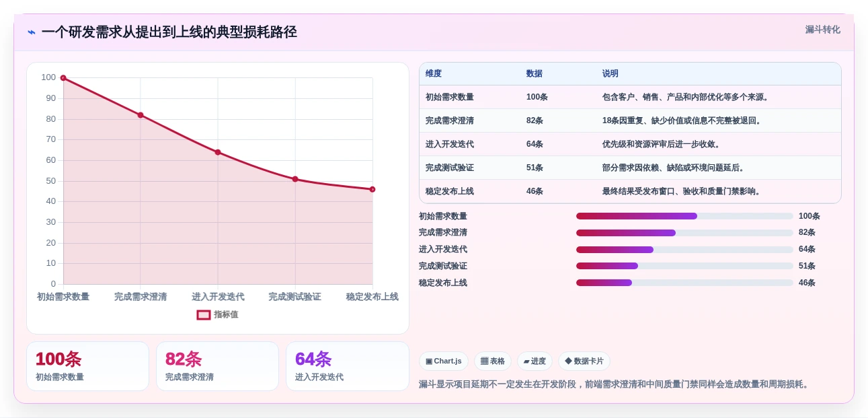This screenshot has height=418, width=868.
Task: Click the chart data point for 初始需求数量
Action: [63, 78]
